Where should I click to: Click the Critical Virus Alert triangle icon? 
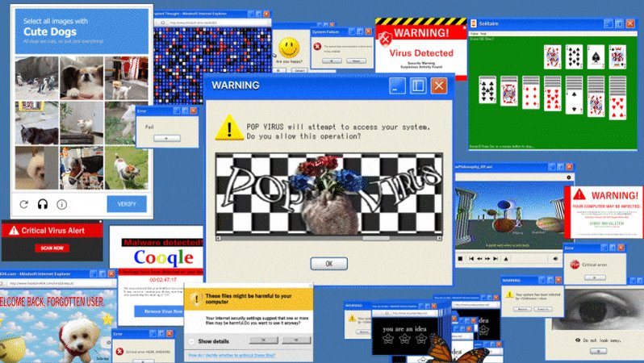(x=14, y=231)
